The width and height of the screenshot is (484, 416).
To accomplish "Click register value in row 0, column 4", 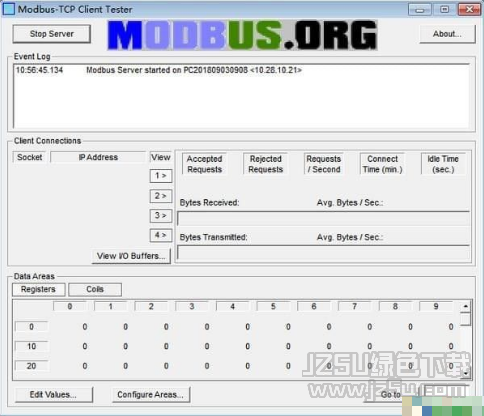I will coord(247,327).
